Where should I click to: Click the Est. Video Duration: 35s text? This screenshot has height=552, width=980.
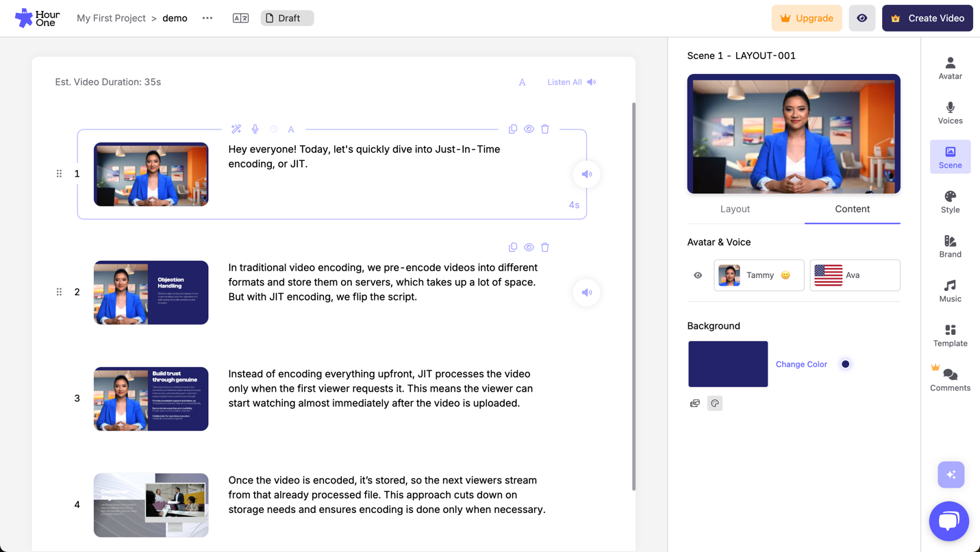pos(108,81)
